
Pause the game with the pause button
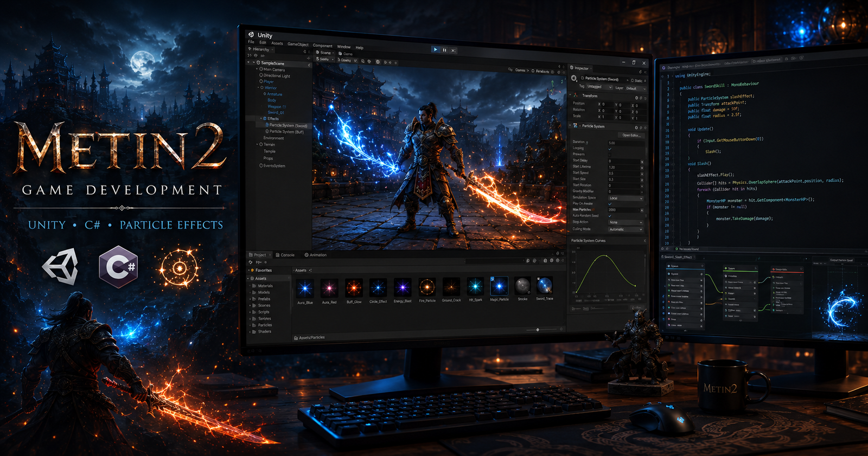pos(444,50)
